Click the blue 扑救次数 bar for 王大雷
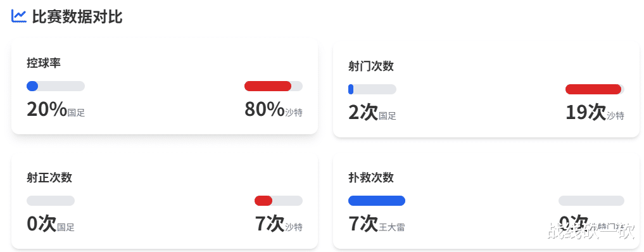The width and height of the screenshot is (644, 252). point(377,201)
